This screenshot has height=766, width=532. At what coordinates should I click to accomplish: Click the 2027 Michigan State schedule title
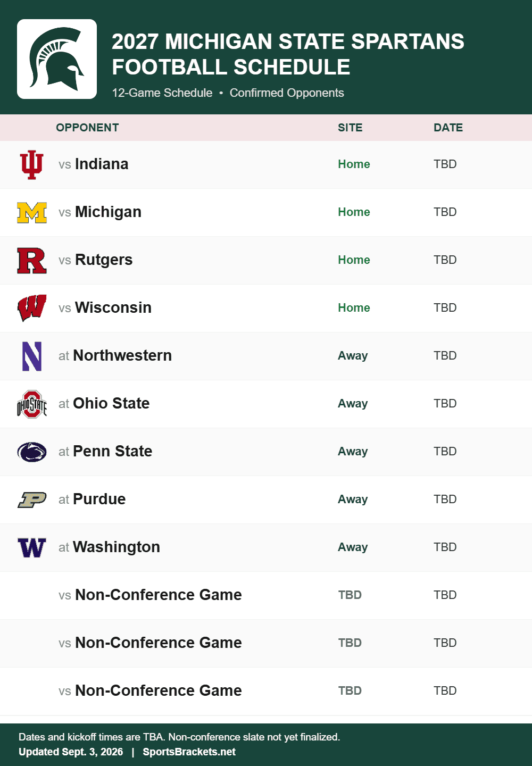pos(288,54)
